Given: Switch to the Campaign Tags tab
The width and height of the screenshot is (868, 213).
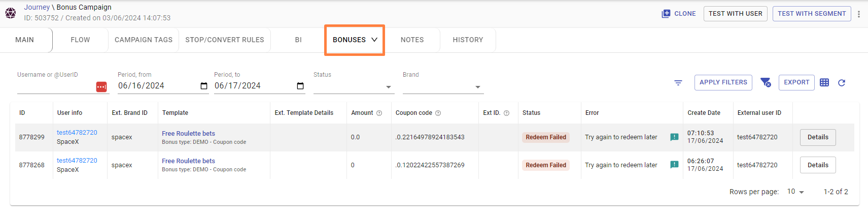Looking at the screenshot, I should (144, 40).
